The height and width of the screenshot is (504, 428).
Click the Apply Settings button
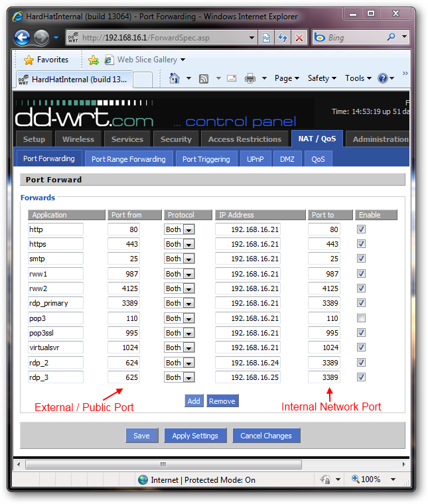tap(195, 436)
